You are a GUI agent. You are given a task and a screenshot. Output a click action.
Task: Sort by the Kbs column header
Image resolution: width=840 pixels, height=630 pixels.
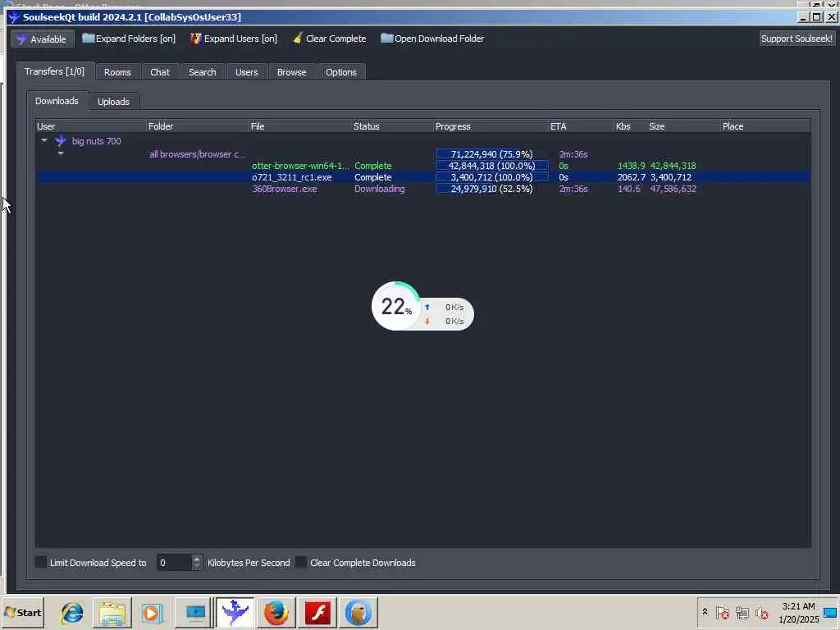click(630, 126)
